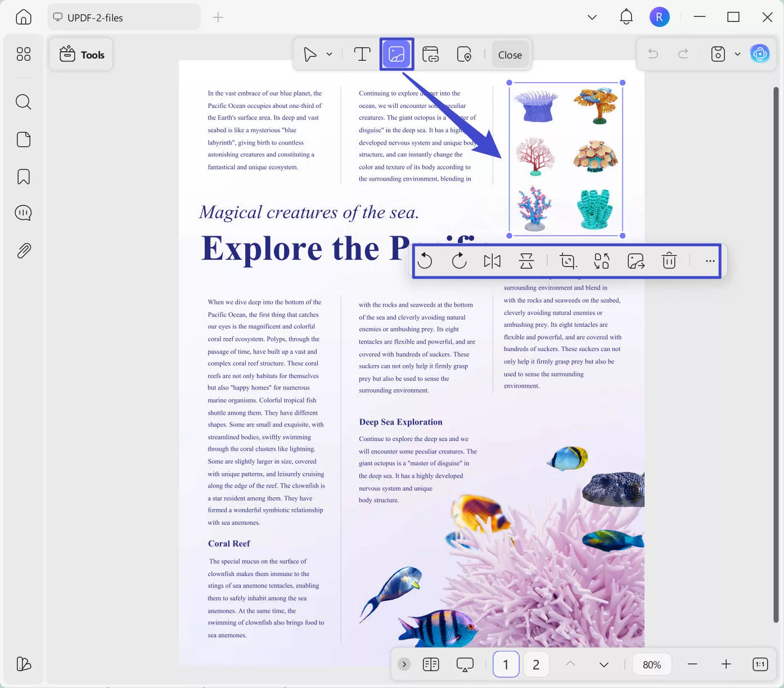Choose the selection arrow tool
The image size is (784, 688).
(310, 55)
